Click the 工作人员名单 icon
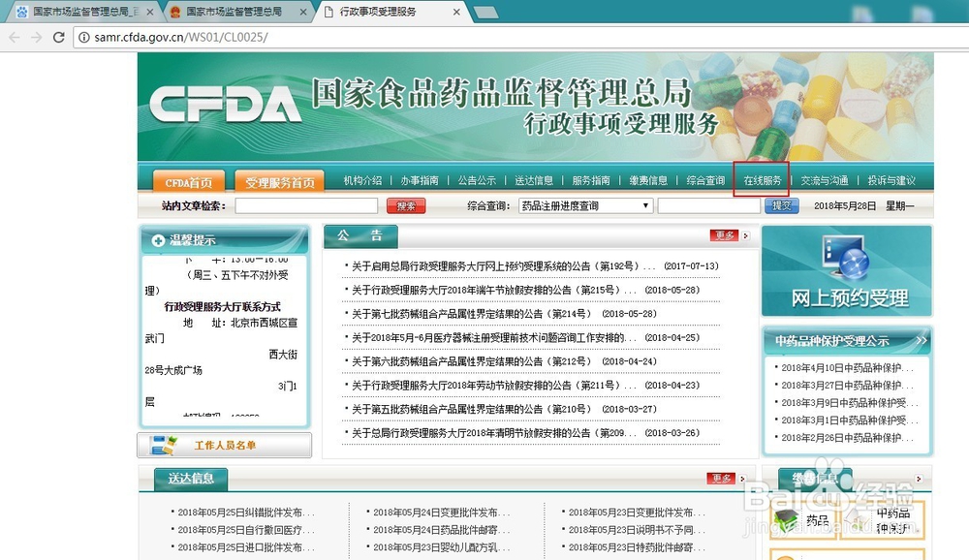Screen dimensions: 969x560 [164, 446]
